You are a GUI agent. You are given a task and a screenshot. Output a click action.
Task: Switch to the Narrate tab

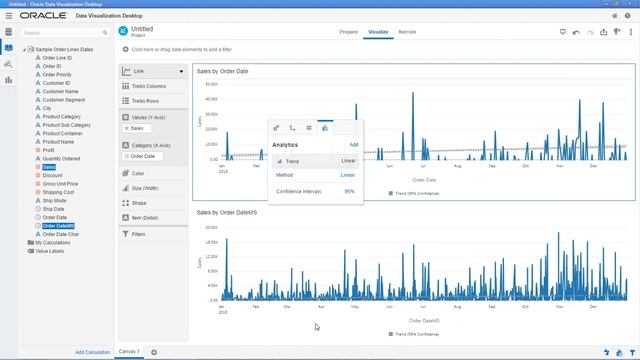(x=407, y=32)
